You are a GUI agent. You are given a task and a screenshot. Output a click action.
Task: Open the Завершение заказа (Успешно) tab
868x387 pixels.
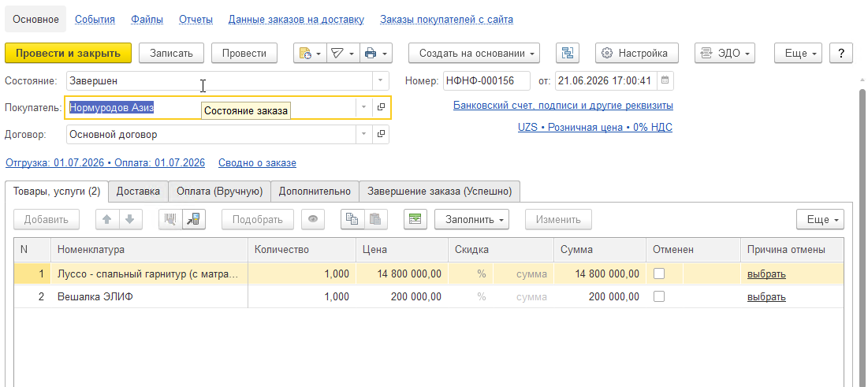pyautogui.click(x=440, y=191)
